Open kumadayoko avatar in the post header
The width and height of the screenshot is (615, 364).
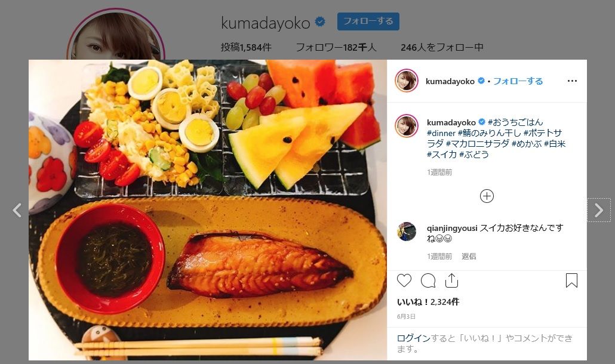coord(407,81)
